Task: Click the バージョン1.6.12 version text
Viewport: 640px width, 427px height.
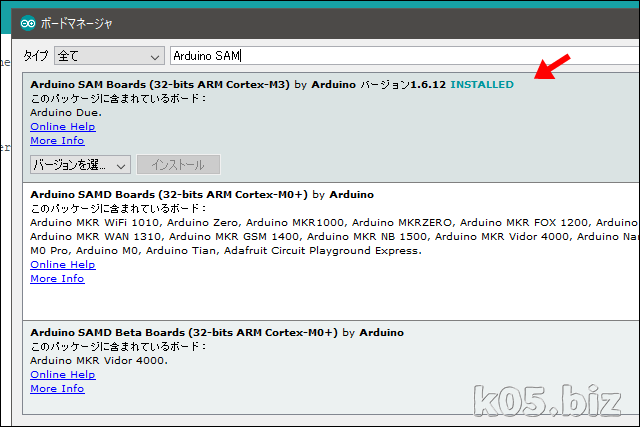Action: point(403,85)
